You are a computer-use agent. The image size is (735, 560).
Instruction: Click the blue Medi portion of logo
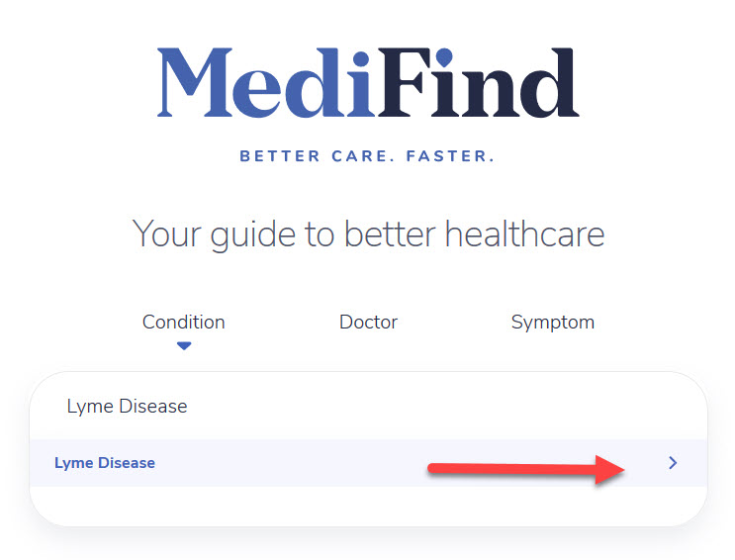tap(266, 82)
